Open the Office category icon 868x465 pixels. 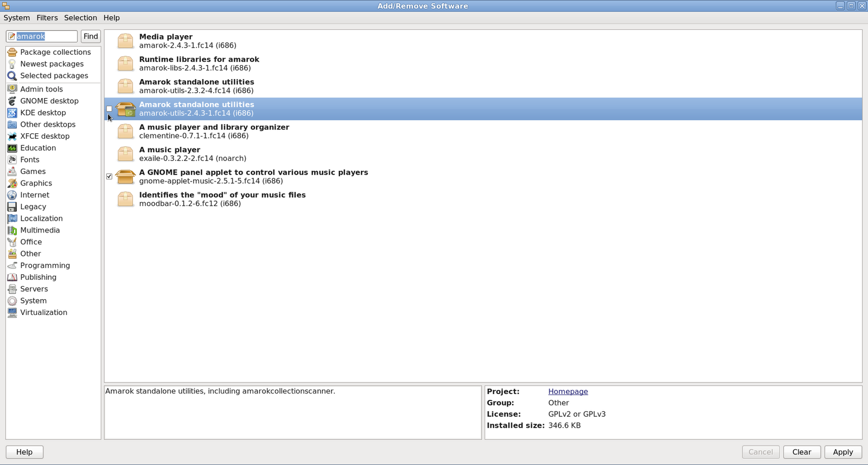(12, 242)
